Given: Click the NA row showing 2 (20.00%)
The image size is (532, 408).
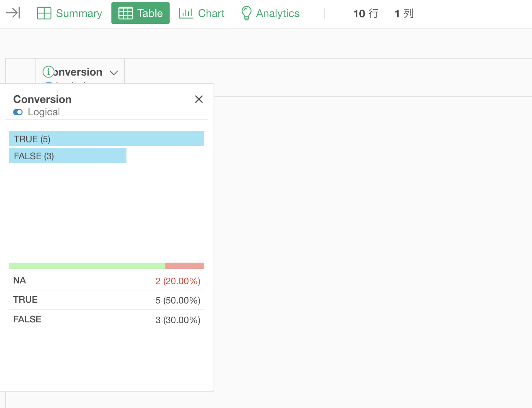Looking at the screenshot, I should (106, 281).
